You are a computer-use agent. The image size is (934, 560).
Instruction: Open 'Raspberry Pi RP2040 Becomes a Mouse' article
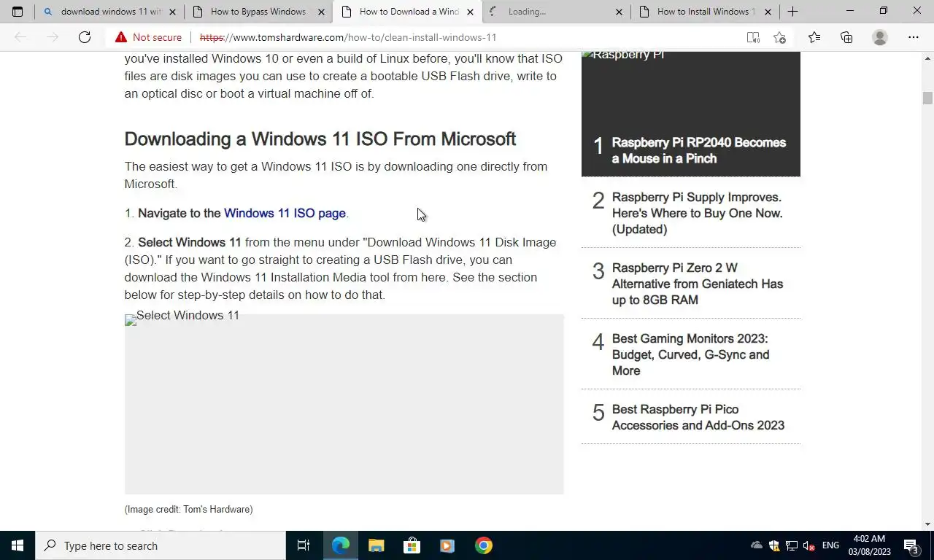pyautogui.click(x=699, y=150)
